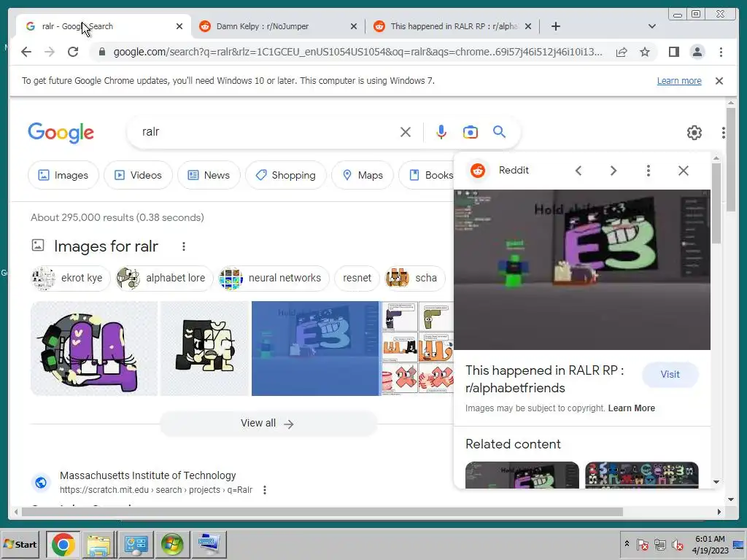The image size is (747, 560).
Task: Share this page using the share icon
Action: pos(622,52)
